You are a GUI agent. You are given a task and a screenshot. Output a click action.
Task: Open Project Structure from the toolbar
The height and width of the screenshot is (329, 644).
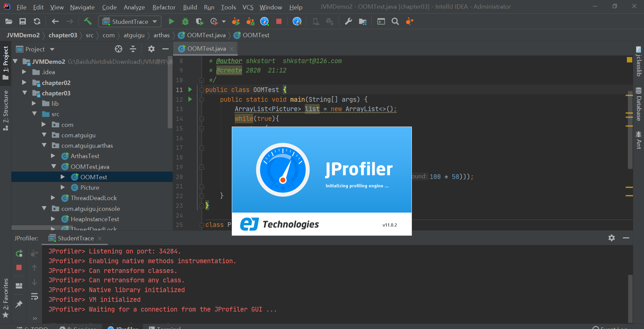[363, 22]
